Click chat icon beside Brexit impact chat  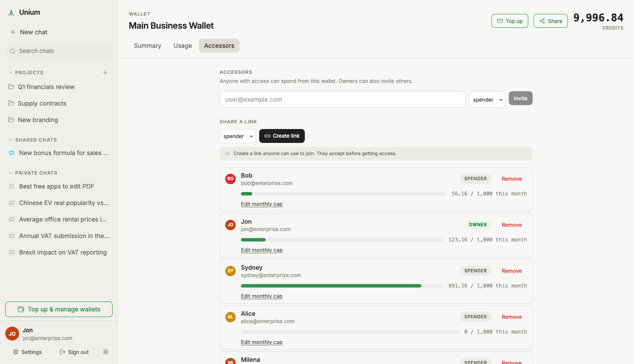tap(12, 252)
